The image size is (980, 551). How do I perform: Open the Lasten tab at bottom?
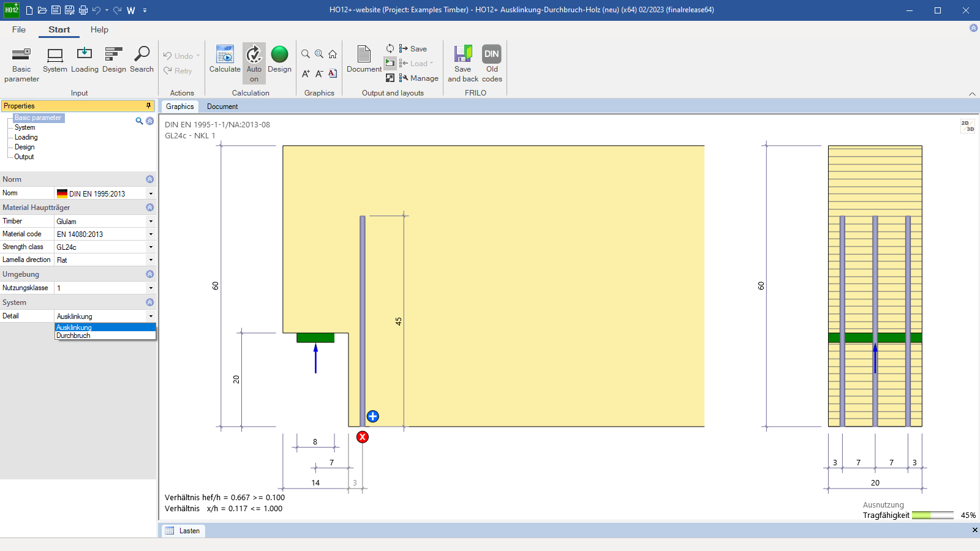(183, 531)
